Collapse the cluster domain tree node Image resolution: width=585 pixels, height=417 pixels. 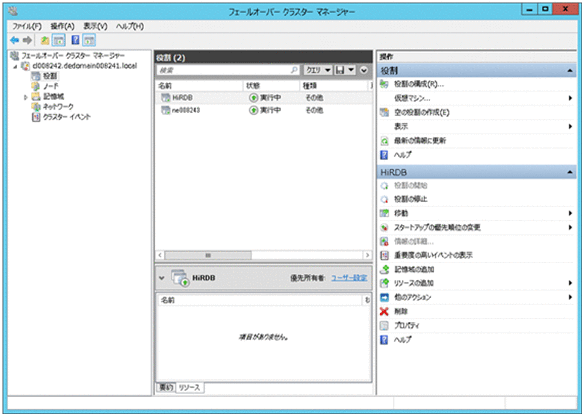(15, 66)
